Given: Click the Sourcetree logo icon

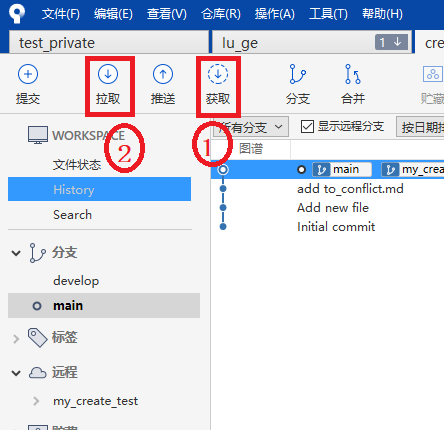Looking at the screenshot, I should point(17,13).
